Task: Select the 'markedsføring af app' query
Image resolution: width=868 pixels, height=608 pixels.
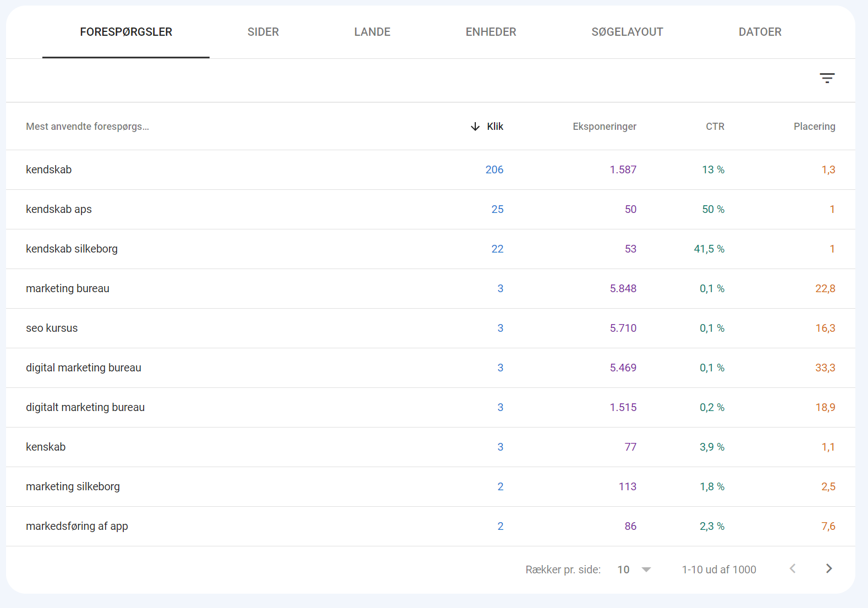Action: click(77, 527)
